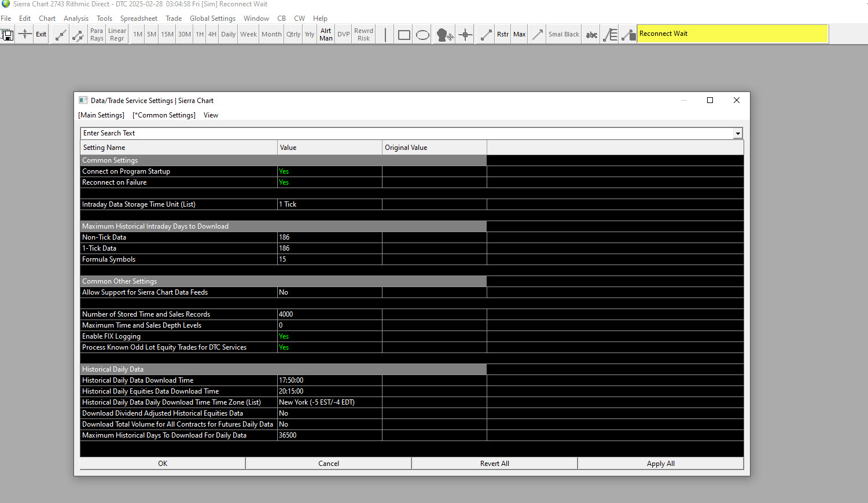Click the Enter Search Text field
The image size is (868, 503).
click(x=407, y=133)
